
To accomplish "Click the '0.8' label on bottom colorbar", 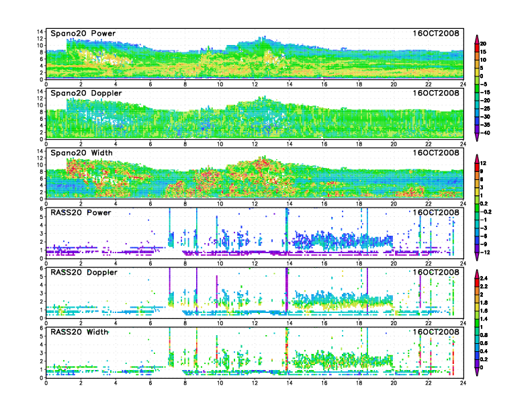I will point(484,335).
